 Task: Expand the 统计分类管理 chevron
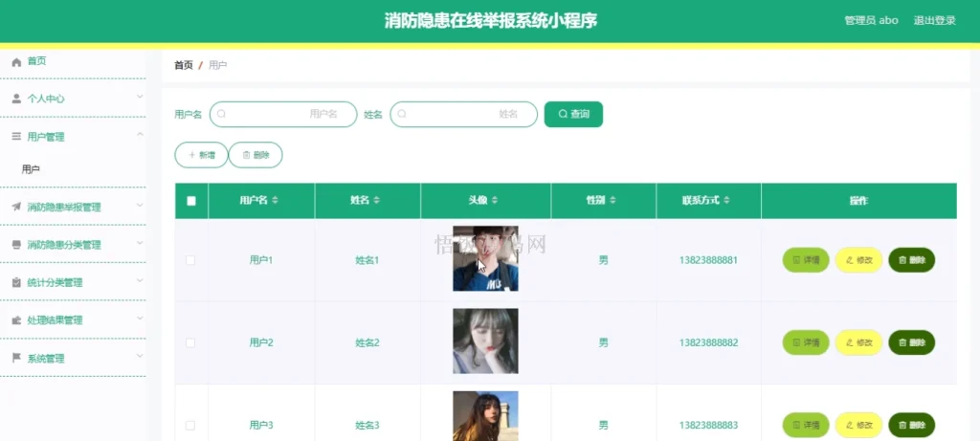(140, 280)
